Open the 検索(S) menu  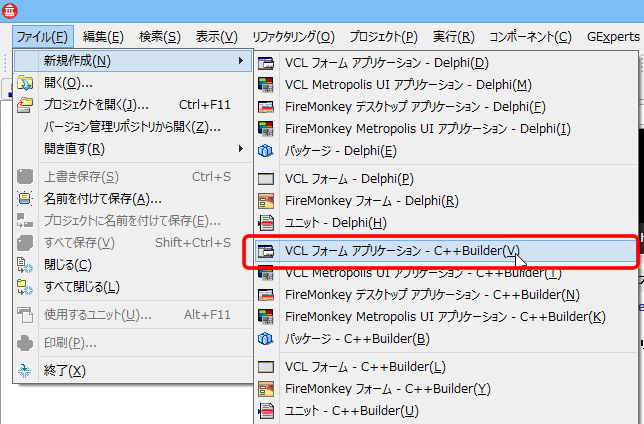coord(160,37)
